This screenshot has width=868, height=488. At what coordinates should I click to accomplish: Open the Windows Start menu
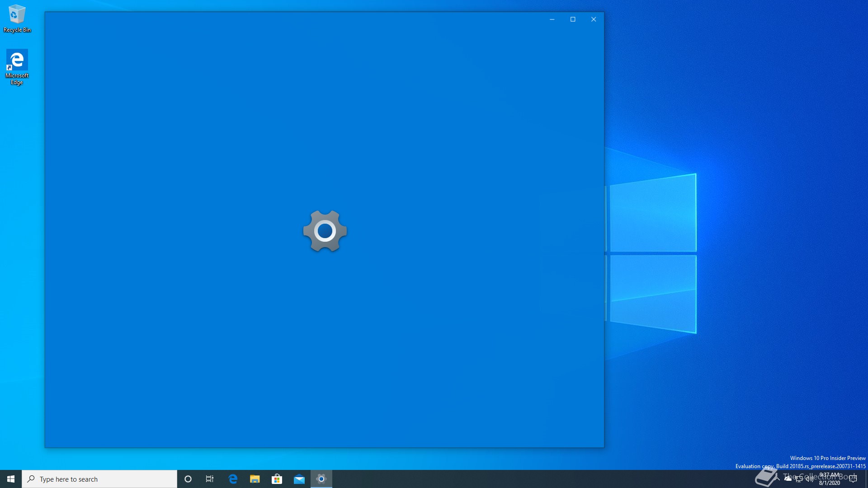pyautogui.click(x=11, y=479)
